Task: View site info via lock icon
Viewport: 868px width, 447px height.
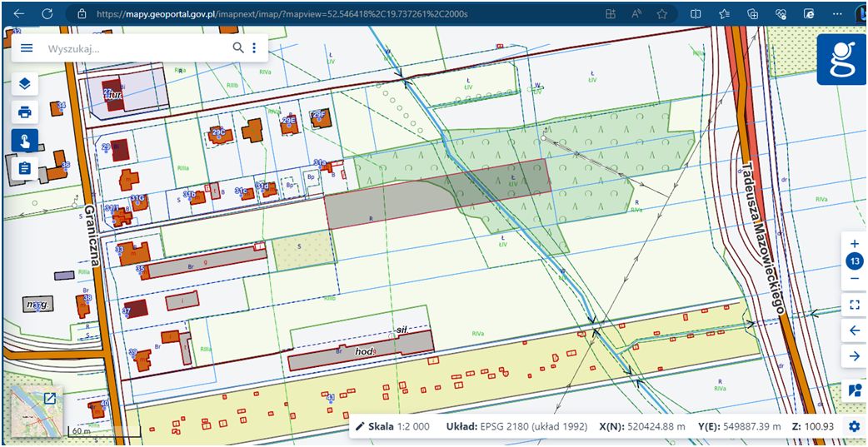Action: coord(82,13)
